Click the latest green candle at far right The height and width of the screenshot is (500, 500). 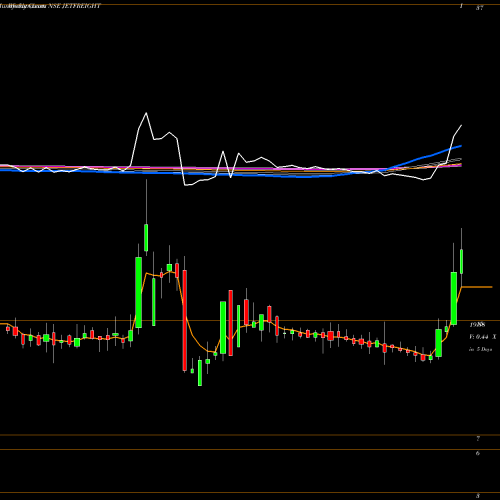pos(462,261)
